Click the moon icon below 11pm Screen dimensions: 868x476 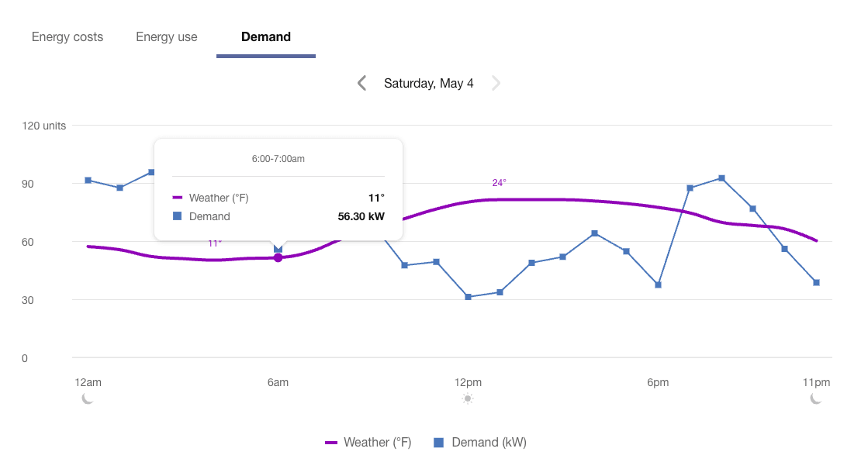[816, 398]
